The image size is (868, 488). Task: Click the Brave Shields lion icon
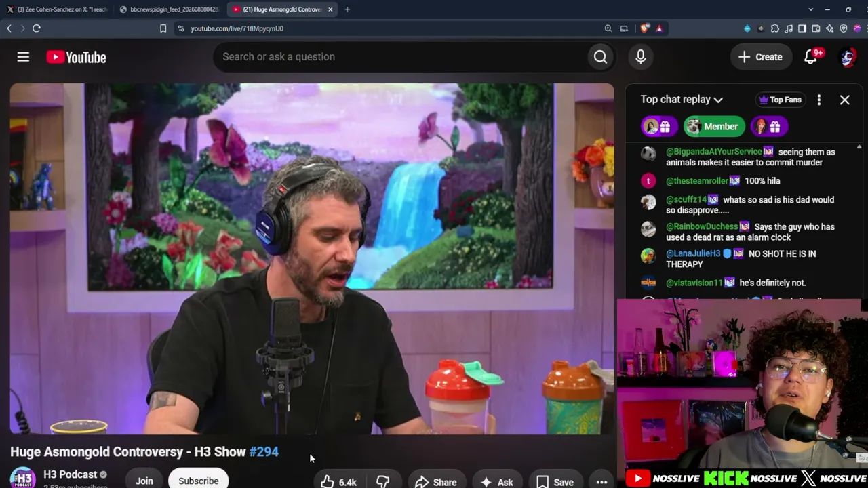[644, 28]
